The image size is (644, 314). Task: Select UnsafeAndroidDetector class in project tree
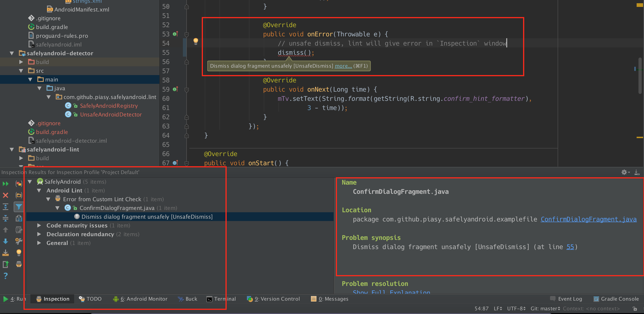111,114
